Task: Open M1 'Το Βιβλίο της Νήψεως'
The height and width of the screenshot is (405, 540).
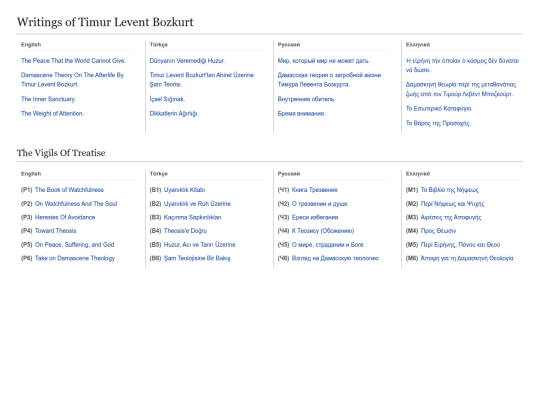Action: (x=449, y=190)
